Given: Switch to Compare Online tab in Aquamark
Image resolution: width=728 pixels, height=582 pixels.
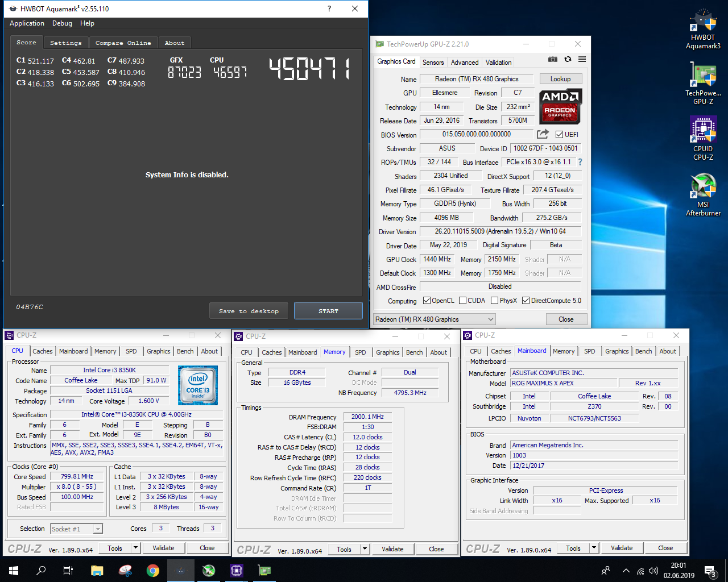Looking at the screenshot, I should (x=123, y=43).
